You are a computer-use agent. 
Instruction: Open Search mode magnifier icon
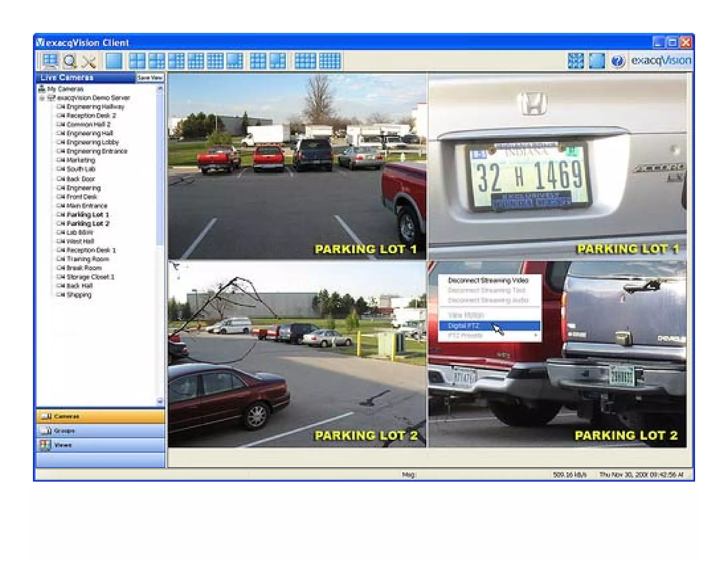pyautogui.click(x=70, y=61)
